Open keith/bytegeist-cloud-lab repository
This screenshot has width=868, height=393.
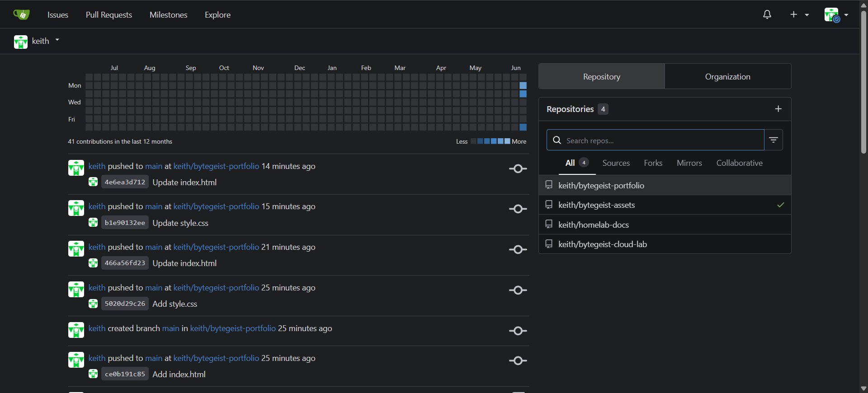point(603,244)
